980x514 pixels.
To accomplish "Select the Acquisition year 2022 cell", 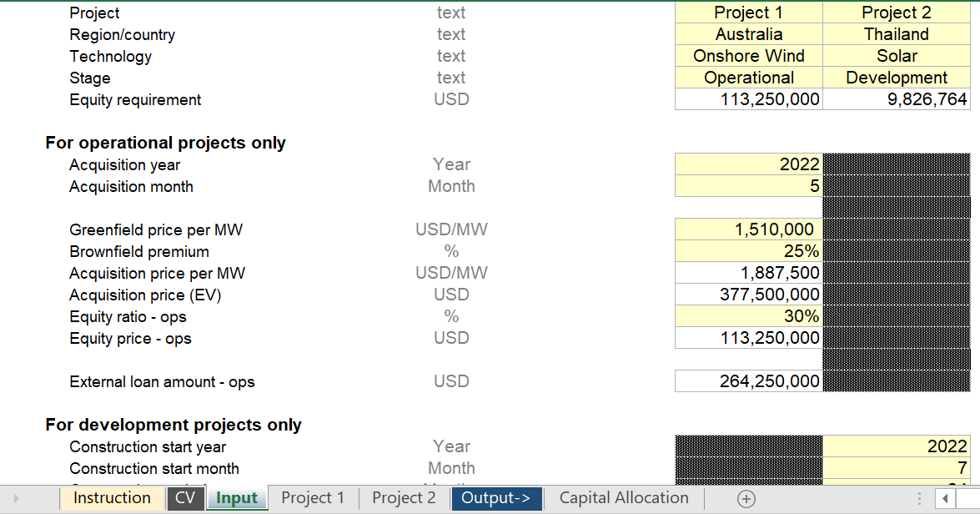I will pos(749,164).
